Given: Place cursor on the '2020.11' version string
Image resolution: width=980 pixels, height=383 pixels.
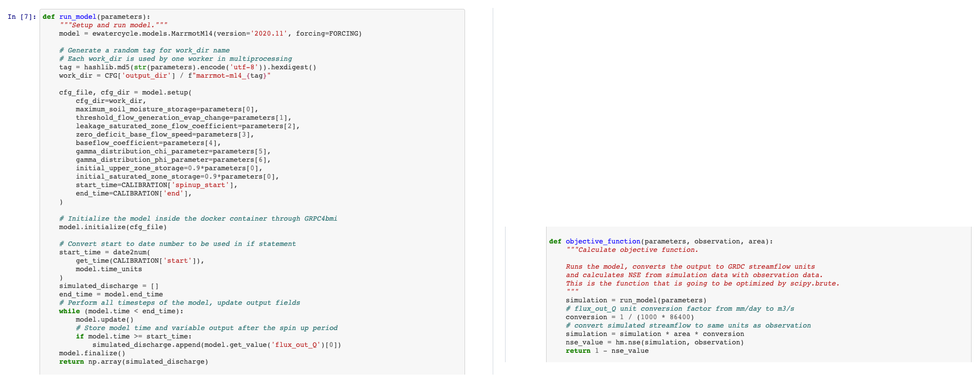Looking at the screenshot, I should pos(269,34).
